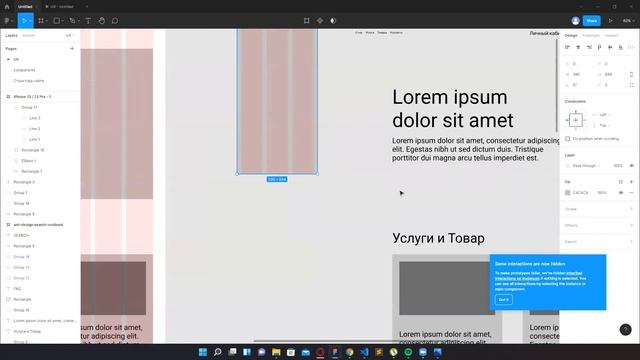Switch to the Untitled file tab

[25, 7]
